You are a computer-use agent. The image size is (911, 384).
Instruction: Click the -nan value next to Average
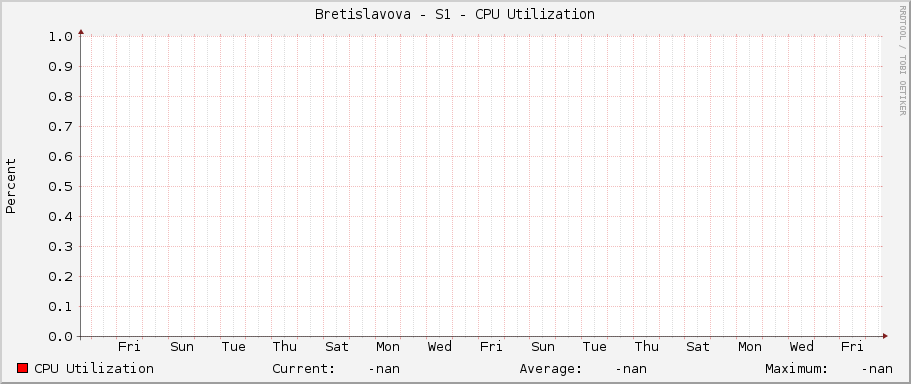(x=631, y=369)
